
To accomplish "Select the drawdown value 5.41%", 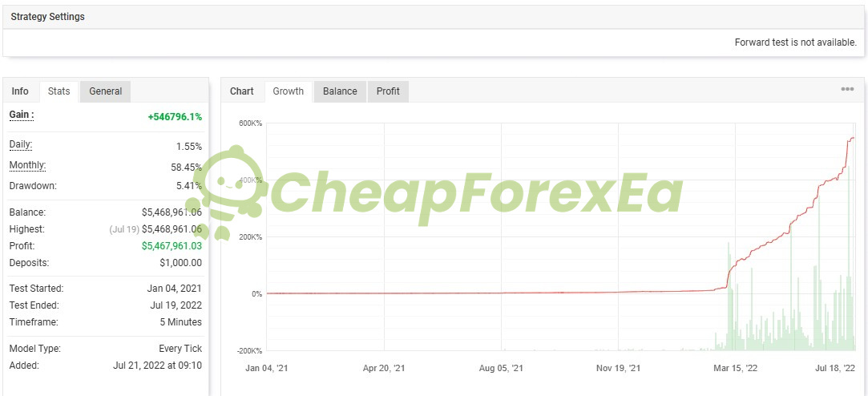I will 189,186.
